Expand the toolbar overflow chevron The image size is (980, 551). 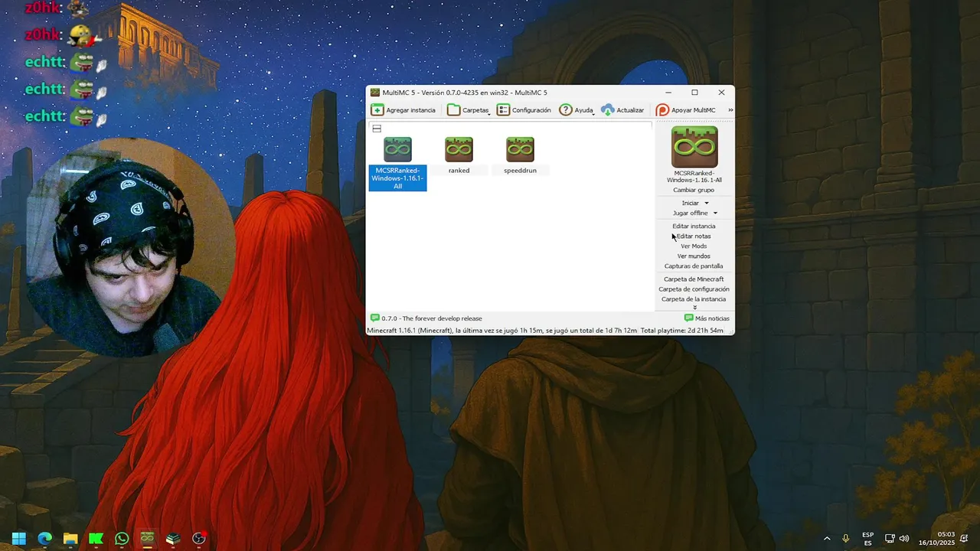coord(730,110)
